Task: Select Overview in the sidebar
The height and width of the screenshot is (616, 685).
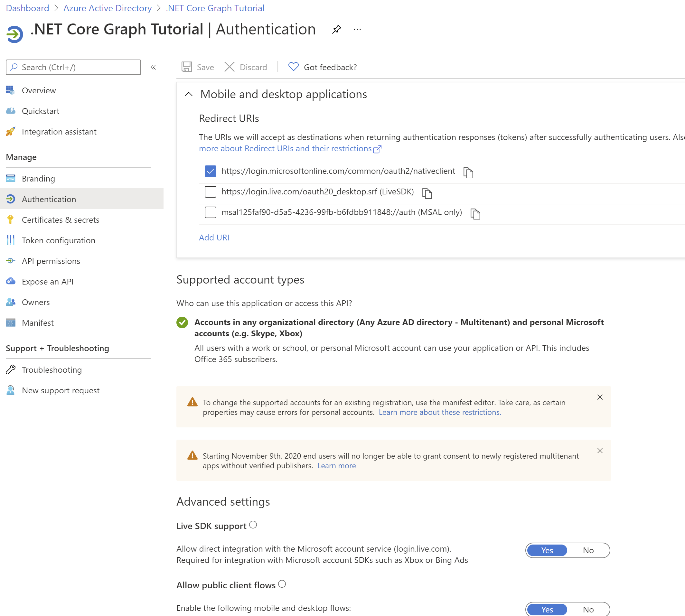Action: [39, 90]
